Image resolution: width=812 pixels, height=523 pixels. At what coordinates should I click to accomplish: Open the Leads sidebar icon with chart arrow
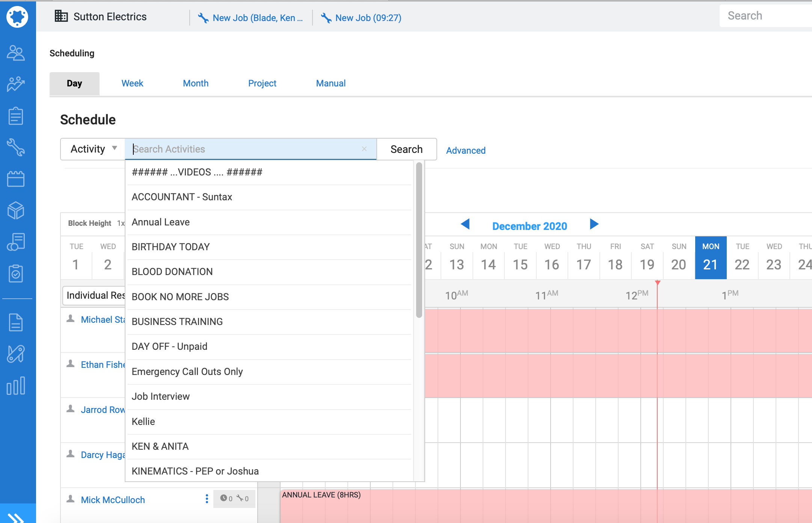16,84
